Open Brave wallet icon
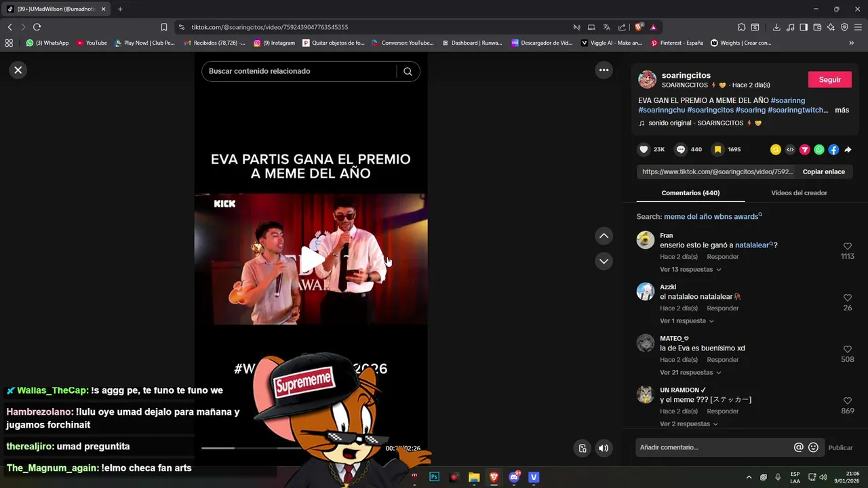This screenshot has width=868, height=488. pyautogui.click(x=817, y=27)
